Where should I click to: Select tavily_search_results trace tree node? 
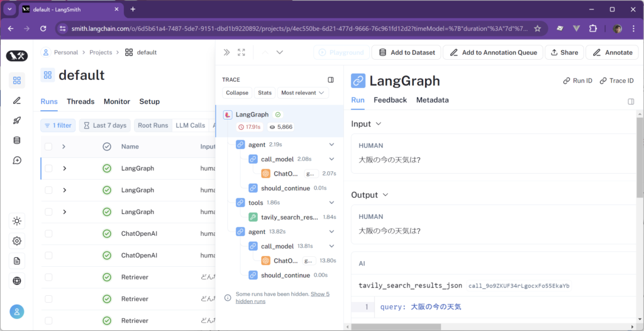pos(289,217)
